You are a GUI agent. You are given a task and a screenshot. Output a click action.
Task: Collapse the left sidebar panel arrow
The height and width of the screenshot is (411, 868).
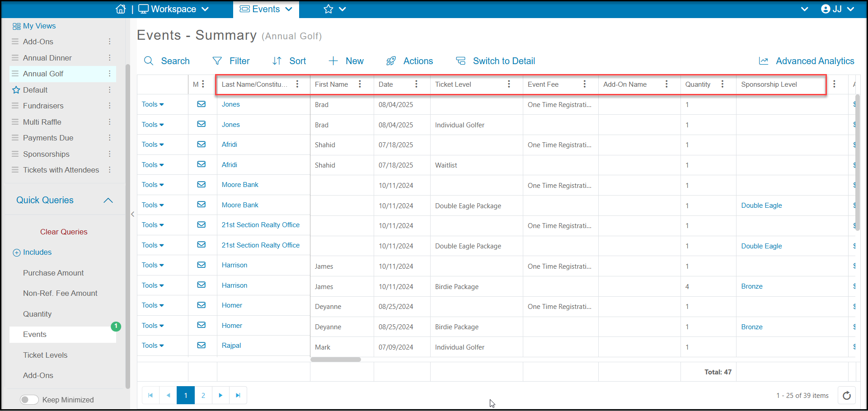pyautogui.click(x=132, y=214)
